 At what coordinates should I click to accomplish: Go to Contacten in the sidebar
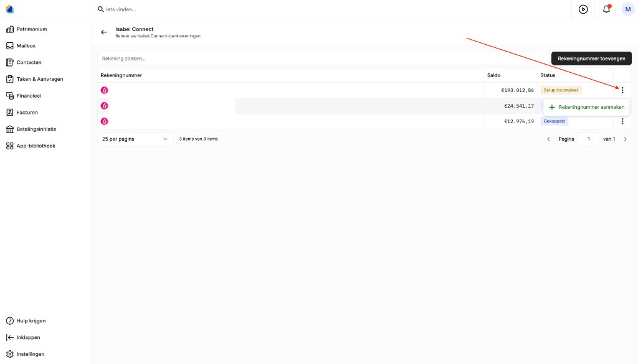tap(29, 63)
